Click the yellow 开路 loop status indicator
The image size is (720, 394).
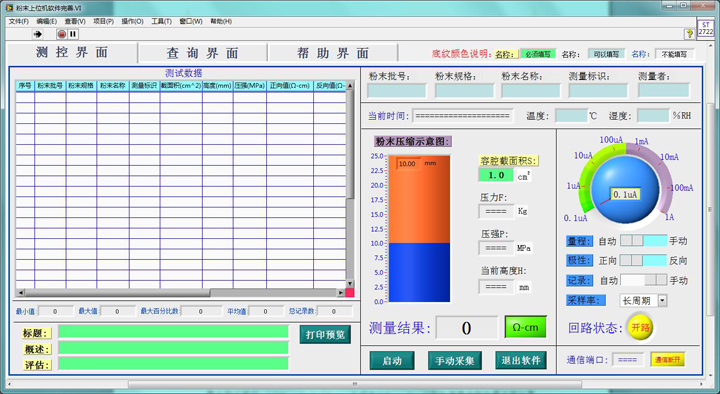640,327
